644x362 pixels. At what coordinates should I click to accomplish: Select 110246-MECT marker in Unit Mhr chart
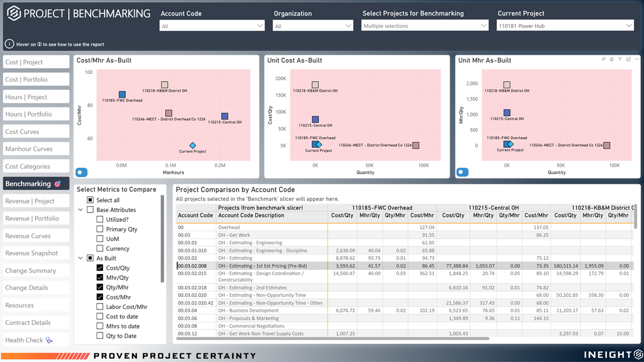click(x=606, y=145)
